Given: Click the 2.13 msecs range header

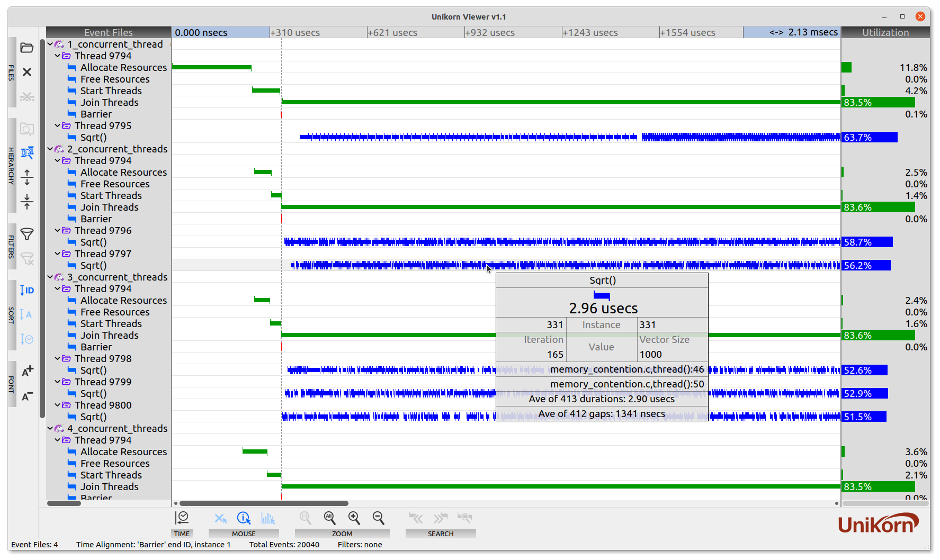Looking at the screenshot, I should click(x=792, y=32).
